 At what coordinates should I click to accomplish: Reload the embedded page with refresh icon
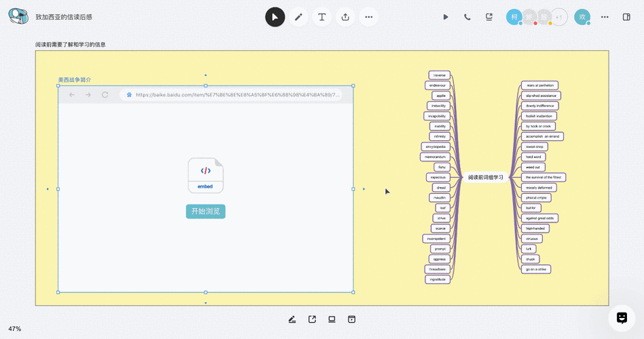coord(105,95)
